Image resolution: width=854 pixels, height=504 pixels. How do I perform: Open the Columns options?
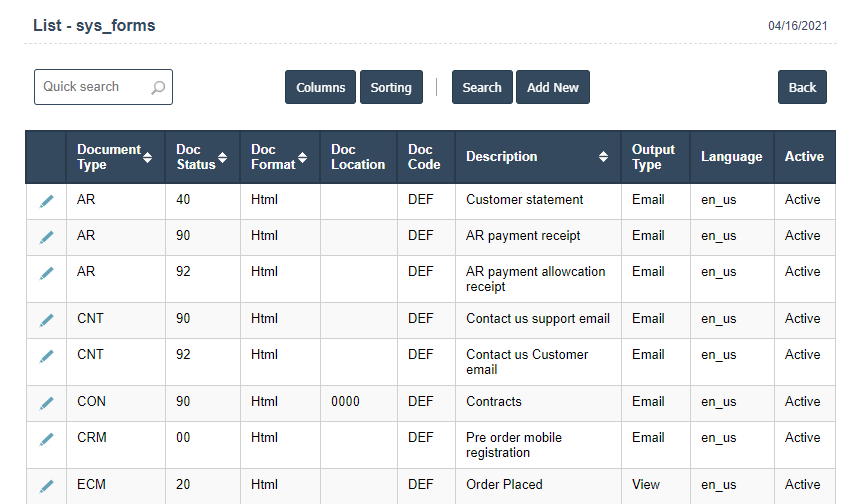pyautogui.click(x=321, y=88)
